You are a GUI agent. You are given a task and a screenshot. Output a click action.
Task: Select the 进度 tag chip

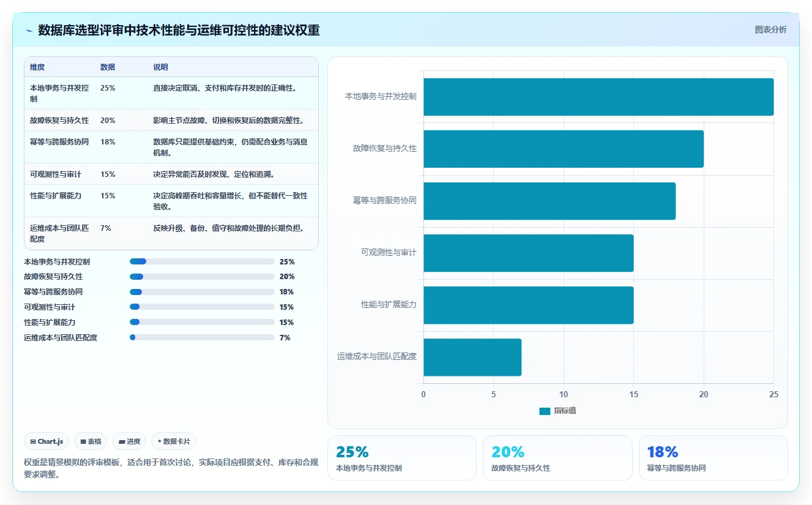(x=129, y=441)
